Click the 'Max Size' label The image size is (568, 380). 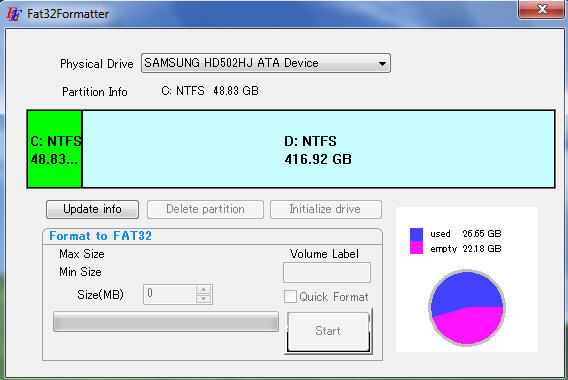click(x=82, y=254)
